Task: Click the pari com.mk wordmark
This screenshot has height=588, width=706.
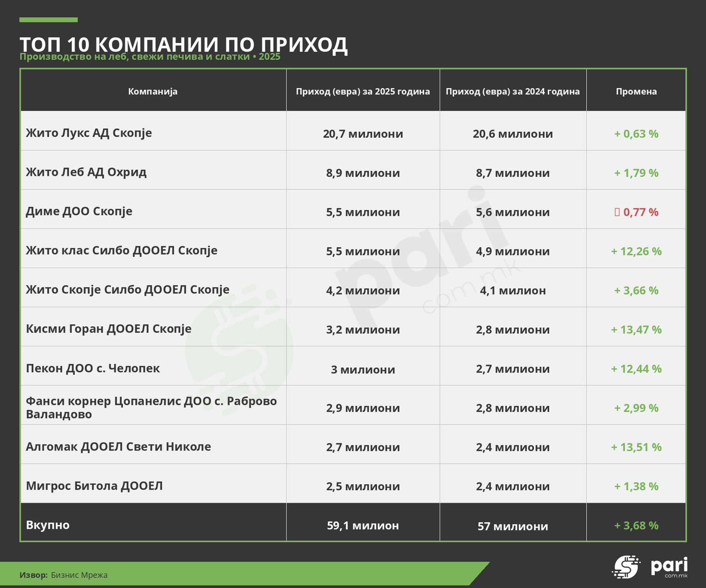Action: (x=669, y=567)
